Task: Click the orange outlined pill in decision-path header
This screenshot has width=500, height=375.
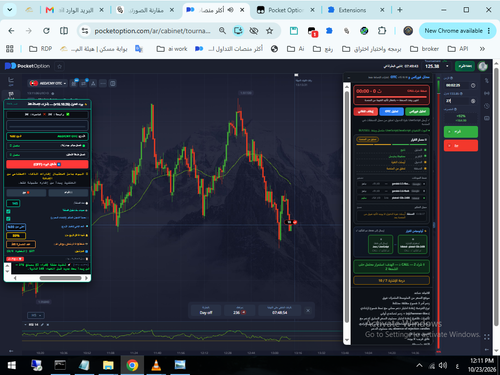Action: [367, 139]
